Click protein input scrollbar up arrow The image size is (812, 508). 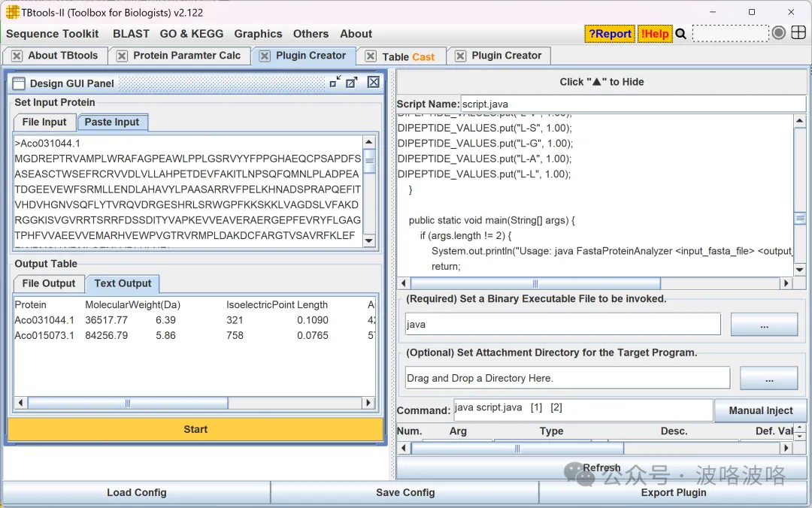[x=368, y=142]
